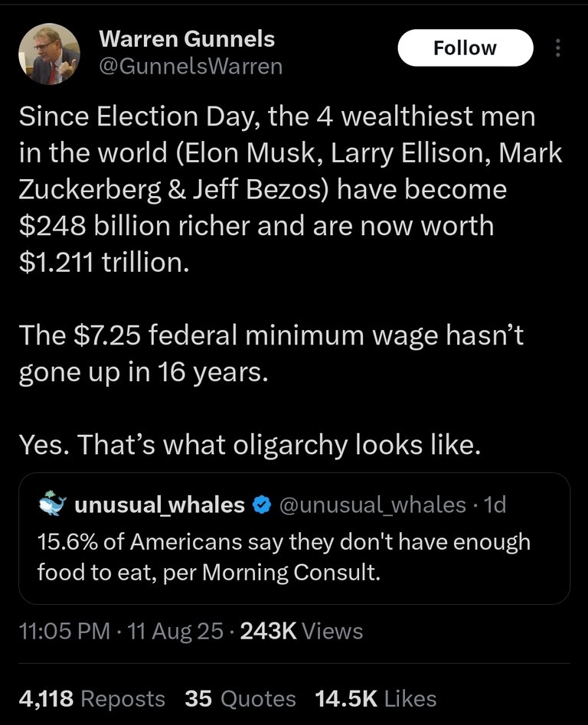Open Warren Gunnels' profile picture
Screen dimensions: 588x725
click(49, 52)
